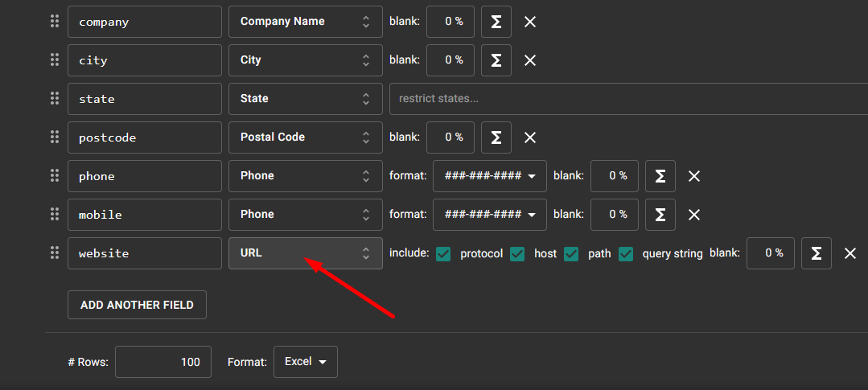The image size is (868, 390).
Task: Delete the phone field row
Action: coord(694,176)
